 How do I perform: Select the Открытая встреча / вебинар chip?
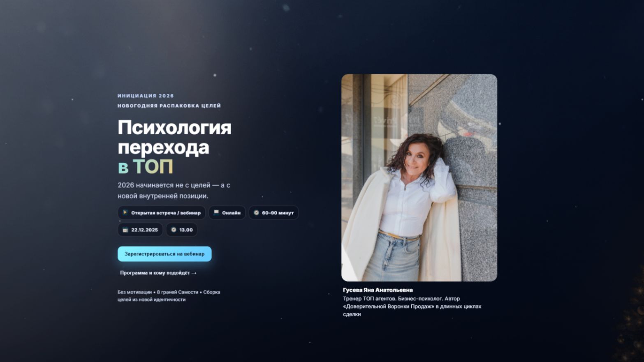[162, 213]
